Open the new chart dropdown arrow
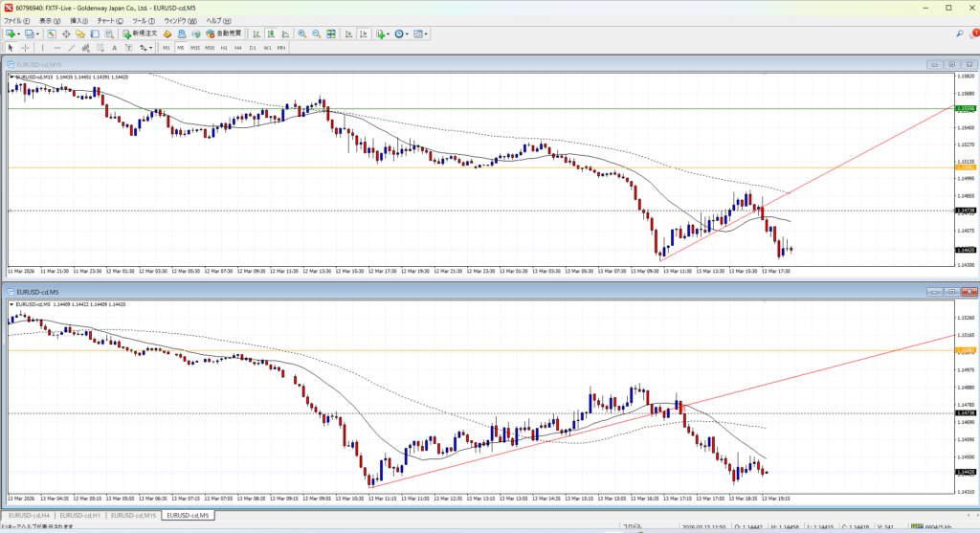Viewport: 980px width, 533px height. click(20, 34)
